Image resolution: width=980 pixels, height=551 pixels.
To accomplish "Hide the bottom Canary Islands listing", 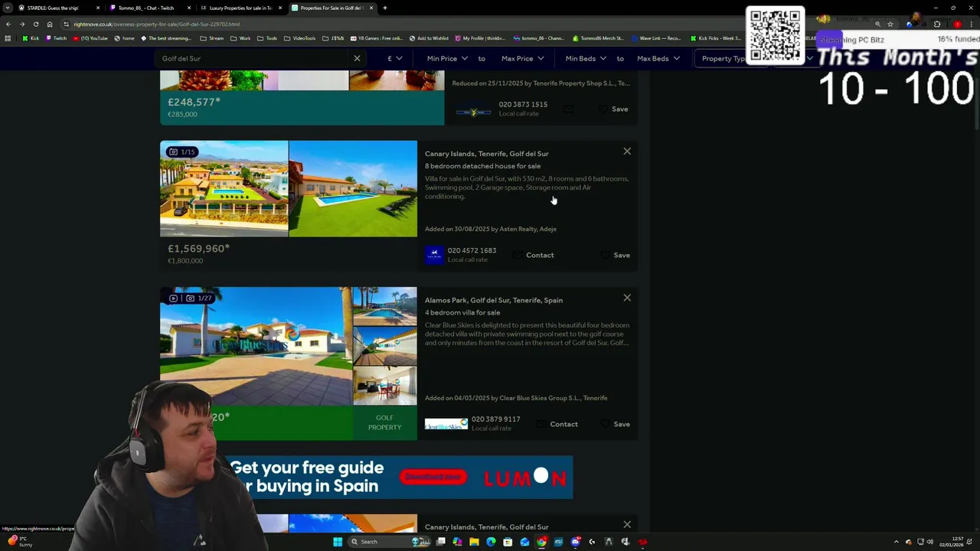I will coord(627,525).
